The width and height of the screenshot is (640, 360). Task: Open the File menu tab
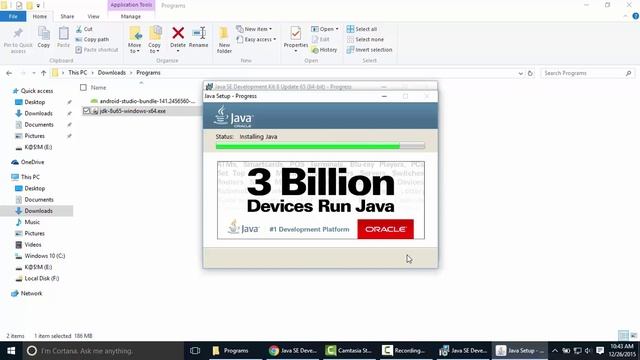click(x=13, y=16)
